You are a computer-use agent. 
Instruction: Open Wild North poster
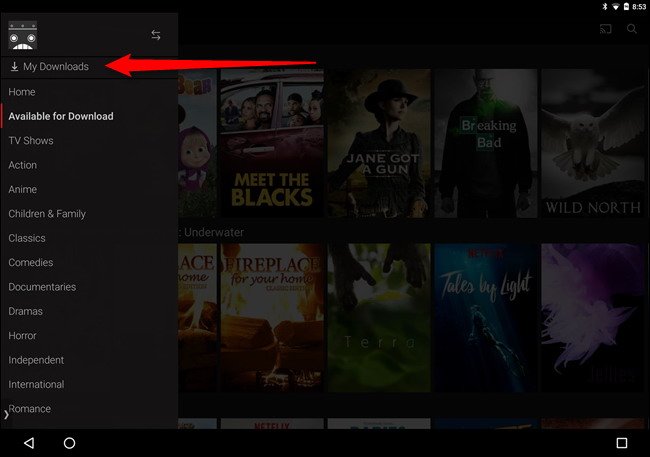(x=593, y=143)
